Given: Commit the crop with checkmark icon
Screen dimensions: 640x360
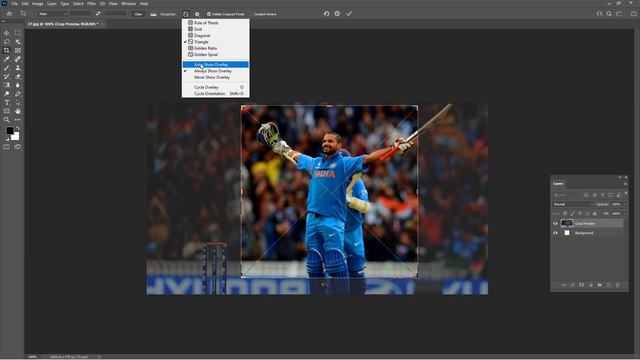Looking at the screenshot, I should point(349,13).
